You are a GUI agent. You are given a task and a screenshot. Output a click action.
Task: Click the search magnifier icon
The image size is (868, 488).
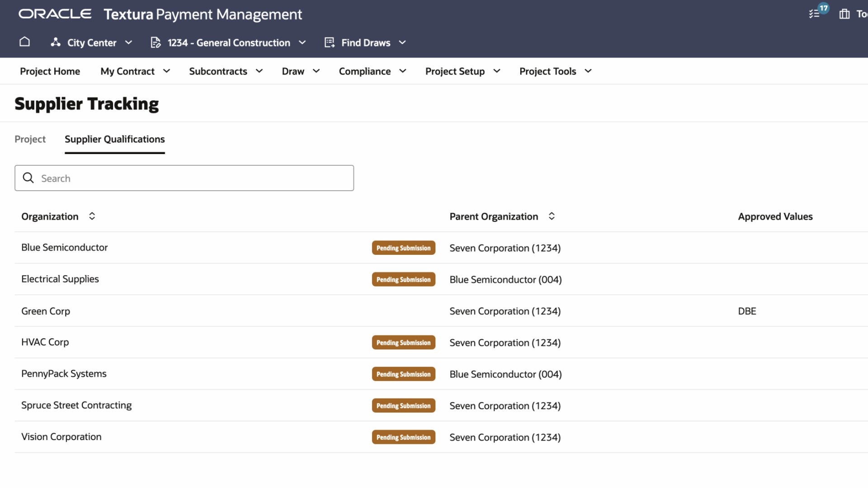[x=28, y=178]
